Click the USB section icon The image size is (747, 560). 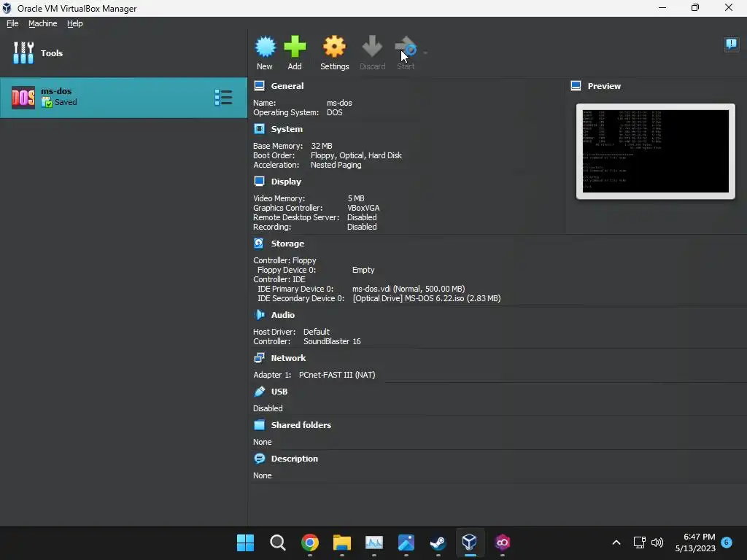coord(259,392)
